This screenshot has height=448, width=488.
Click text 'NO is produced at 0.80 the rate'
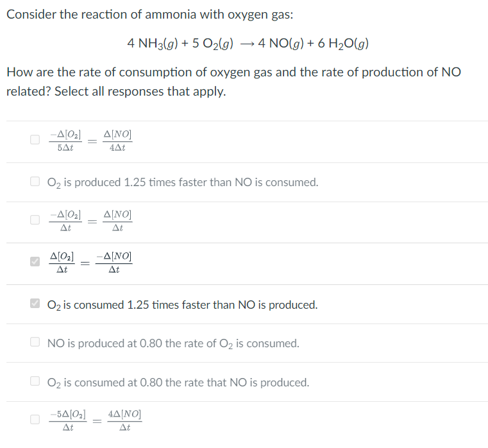[x=173, y=344]
